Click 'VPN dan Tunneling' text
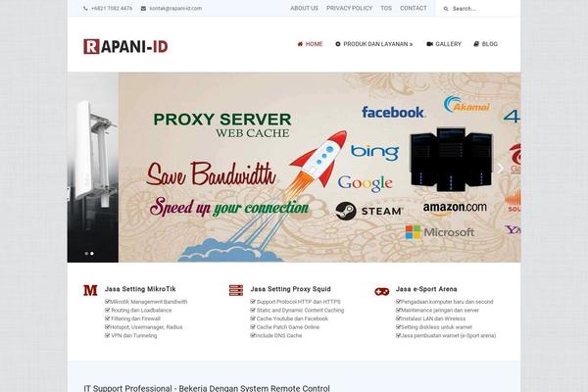588x392 pixels. point(134,335)
